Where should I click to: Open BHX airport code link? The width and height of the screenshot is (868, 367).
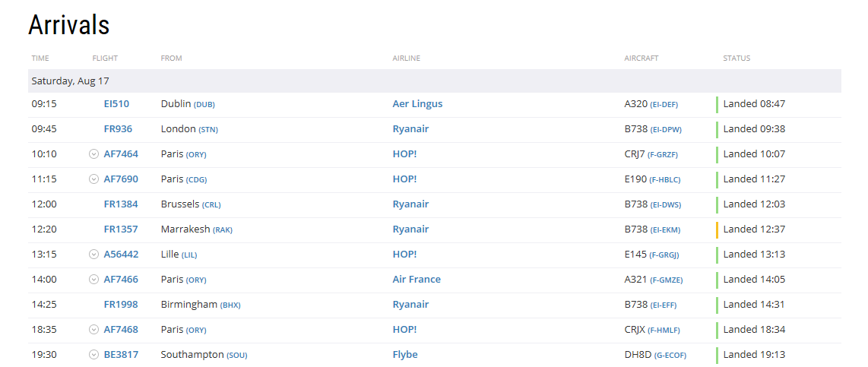pos(230,305)
